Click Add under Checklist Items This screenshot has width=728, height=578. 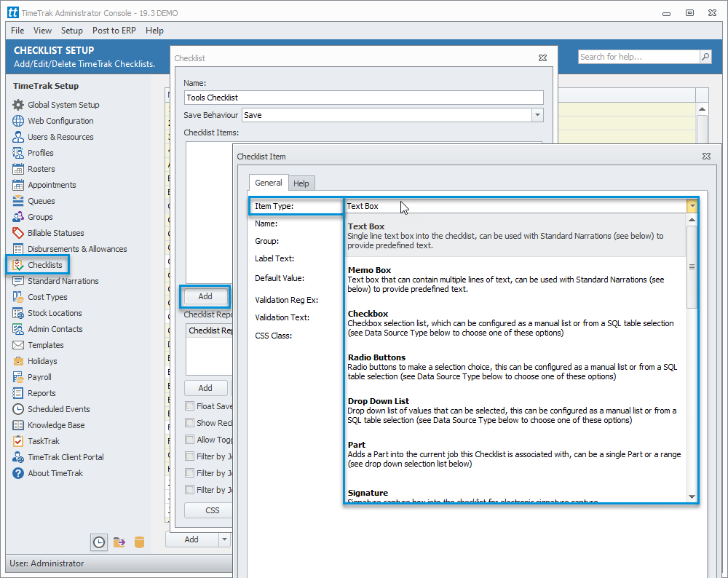coord(205,296)
